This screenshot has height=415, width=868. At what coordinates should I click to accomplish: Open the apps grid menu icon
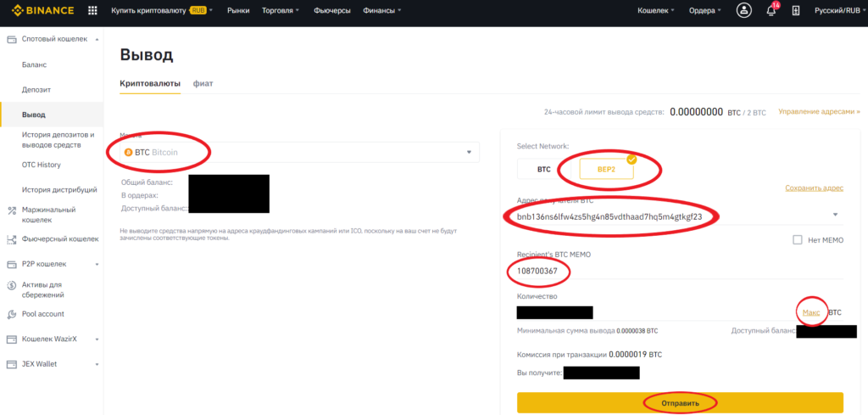(92, 10)
